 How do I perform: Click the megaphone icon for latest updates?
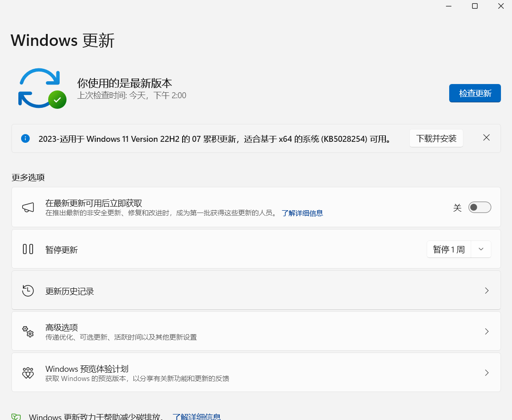click(28, 207)
